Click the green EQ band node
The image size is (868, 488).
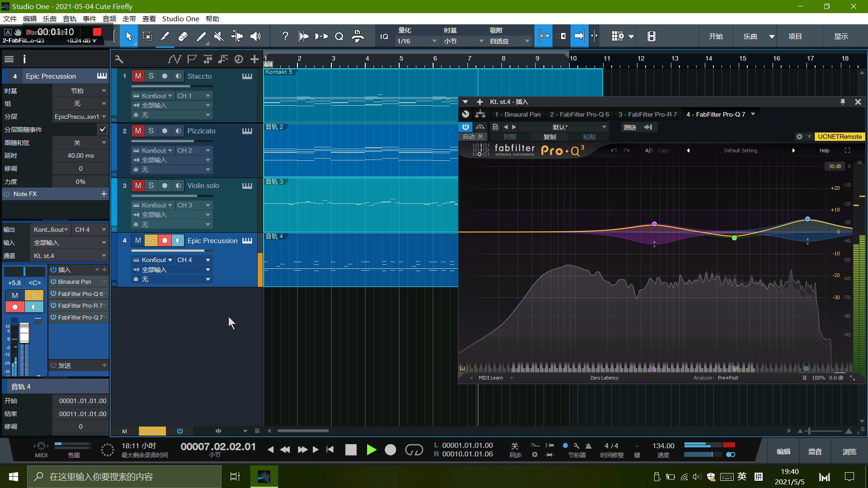point(734,238)
